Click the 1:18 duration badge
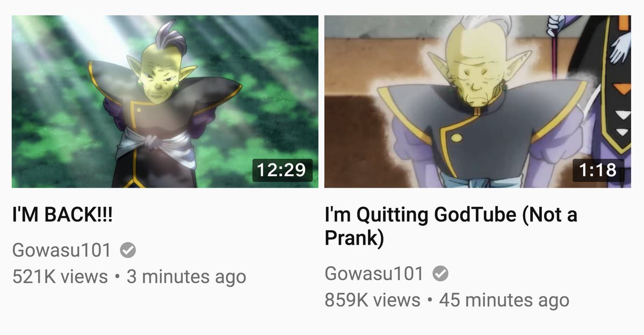644x335 pixels. point(598,170)
